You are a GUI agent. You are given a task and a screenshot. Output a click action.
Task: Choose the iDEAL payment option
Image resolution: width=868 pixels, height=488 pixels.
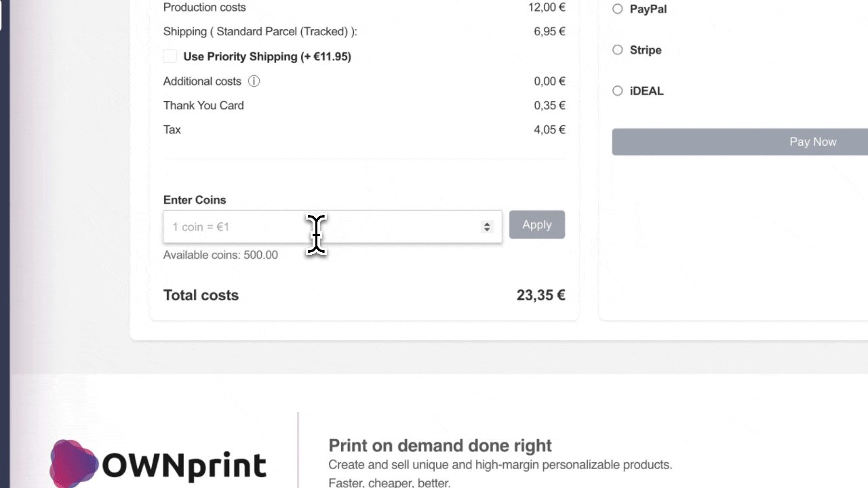click(x=617, y=90)
